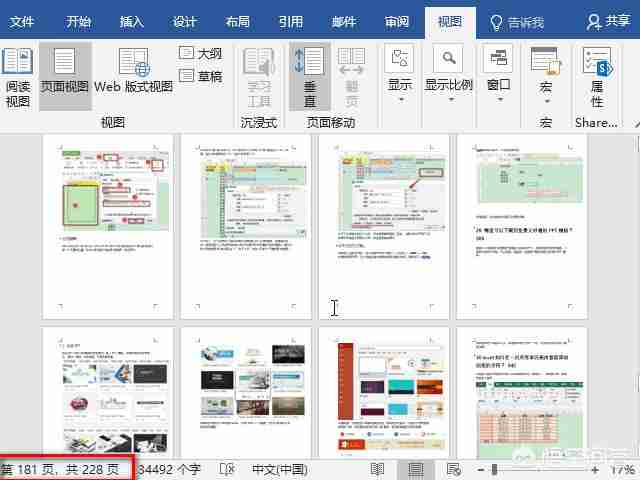640x480 pixels.
Task: Select Vertical (垂直) page movement
Action: (x=309, y=77)
